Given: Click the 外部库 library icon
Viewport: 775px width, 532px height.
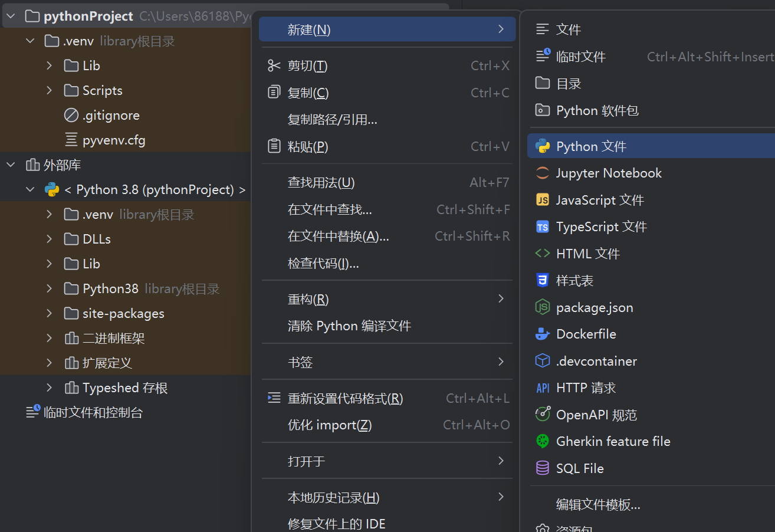Looking at the screenshot, I should pyautogui.click(x=33, y=165).
